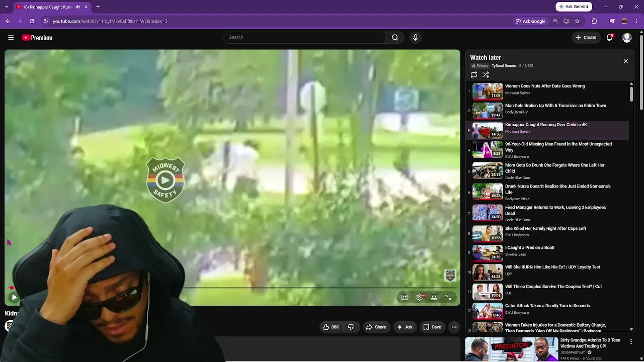This screenshot has height=362, width=644.
Task: Seek using the video progress bar
Action: 232,288
